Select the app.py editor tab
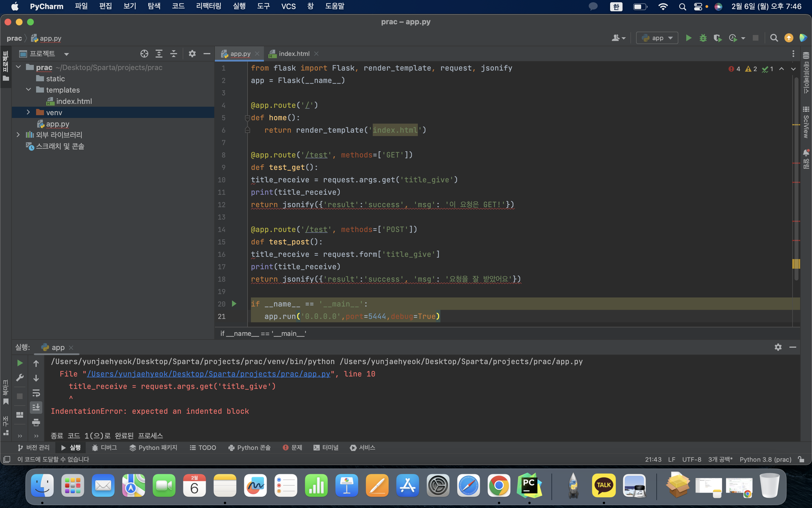This screenshot has width=812, height=508. [x=239, y=54]
